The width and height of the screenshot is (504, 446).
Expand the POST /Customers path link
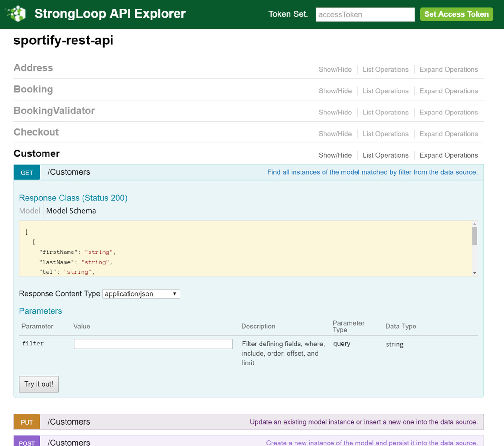pyautogui.click(x=69, y=442)
